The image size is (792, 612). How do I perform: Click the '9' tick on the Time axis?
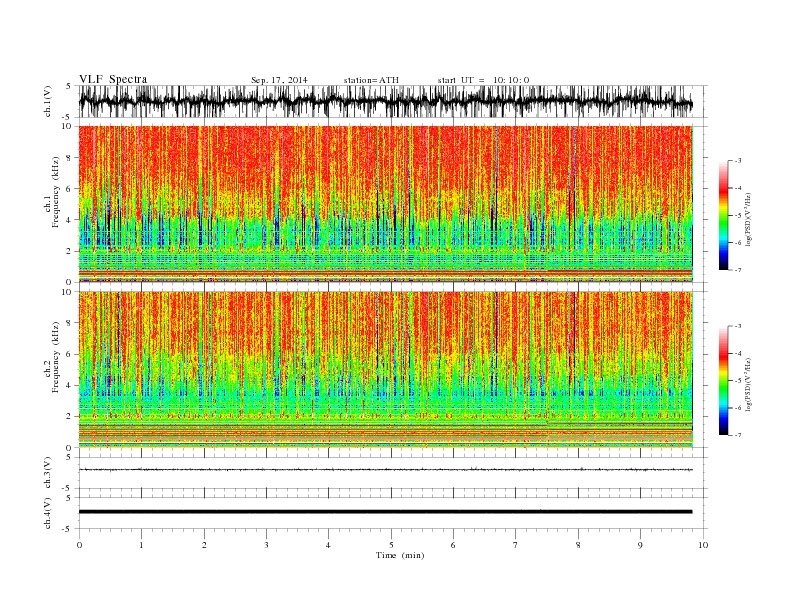640,545
